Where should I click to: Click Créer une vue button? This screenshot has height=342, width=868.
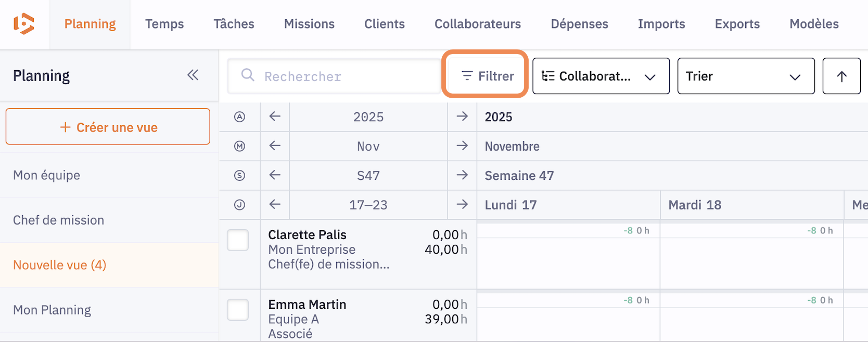pyautogui.click(x=108, y=127)
